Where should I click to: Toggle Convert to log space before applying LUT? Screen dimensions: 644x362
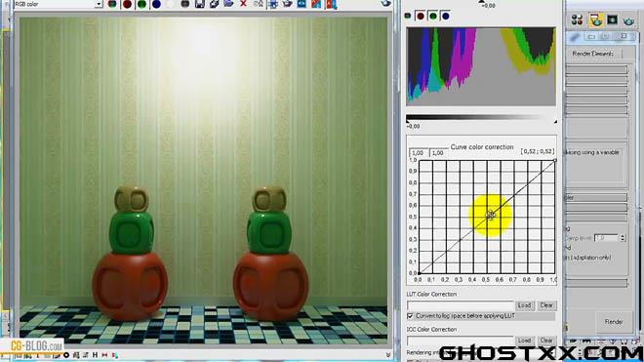[410, 316]
